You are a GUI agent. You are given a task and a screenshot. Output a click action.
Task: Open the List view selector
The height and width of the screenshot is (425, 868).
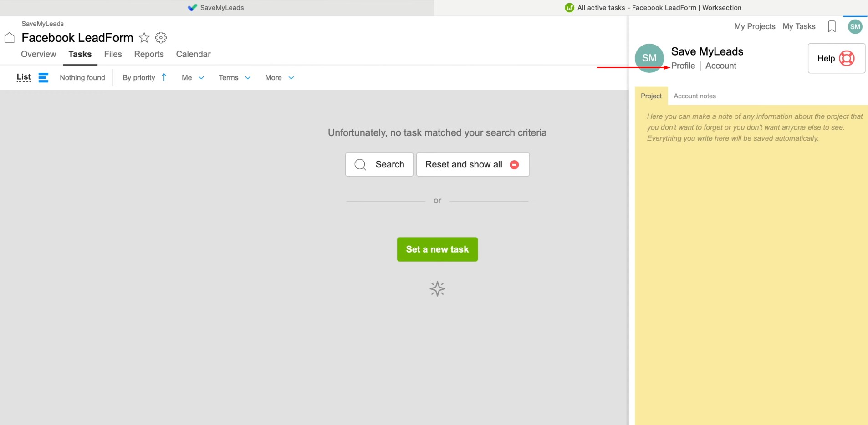(x=24, y=77)
